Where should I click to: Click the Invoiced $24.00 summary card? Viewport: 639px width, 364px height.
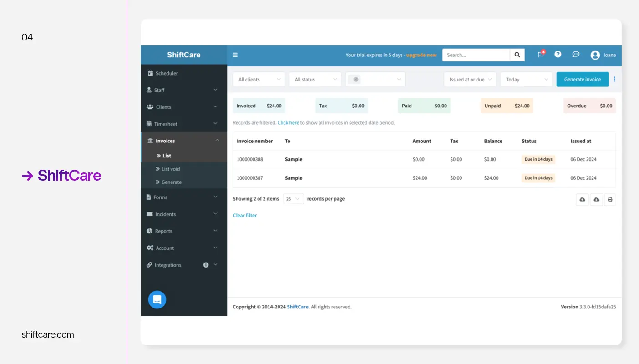click(x=259, y=106)
